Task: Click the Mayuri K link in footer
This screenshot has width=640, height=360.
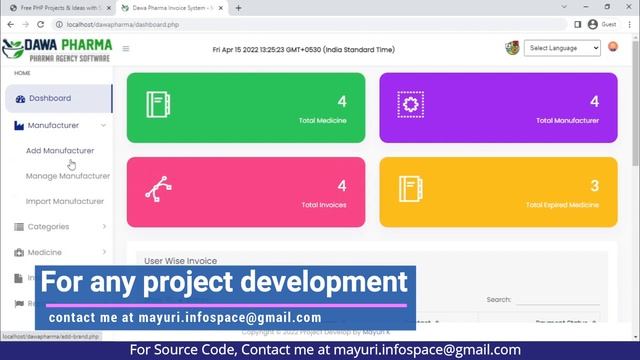Action: (376, 332)
